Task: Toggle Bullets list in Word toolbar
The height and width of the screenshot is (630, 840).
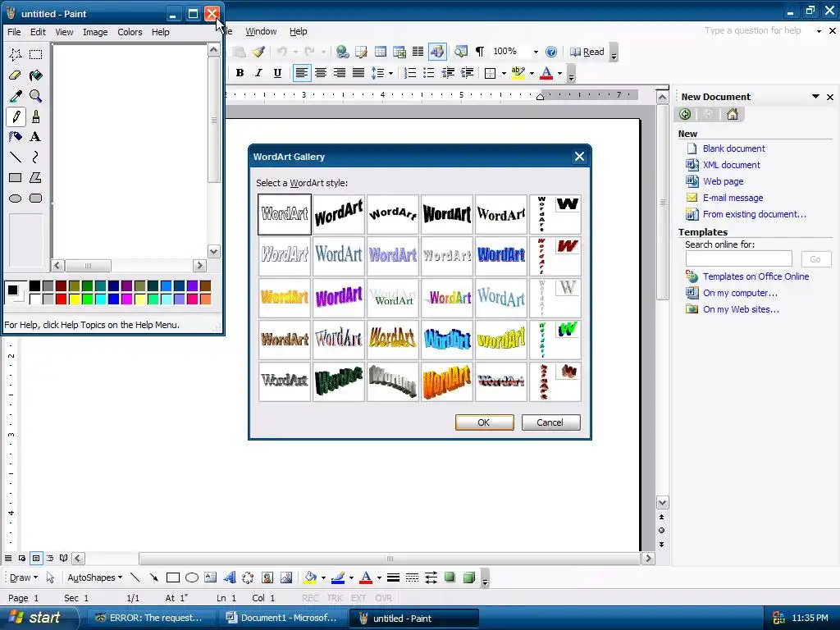Action: (x=428, y=73)
